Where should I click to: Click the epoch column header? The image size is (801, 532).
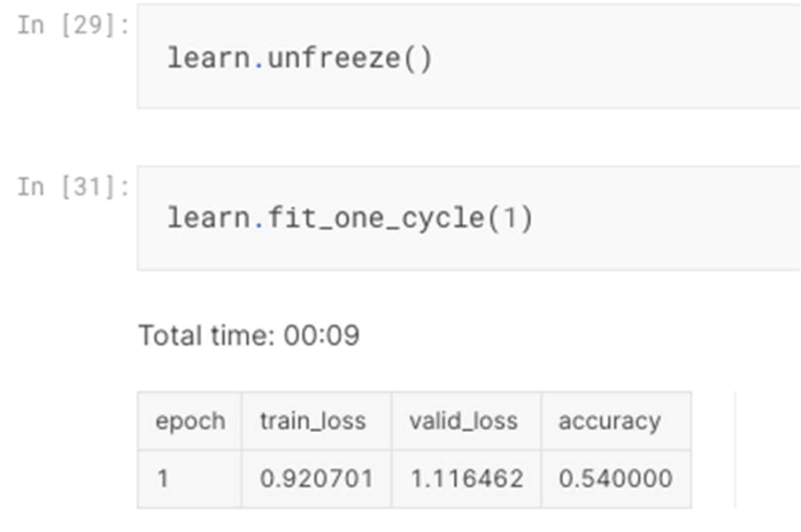pos(190,420)
